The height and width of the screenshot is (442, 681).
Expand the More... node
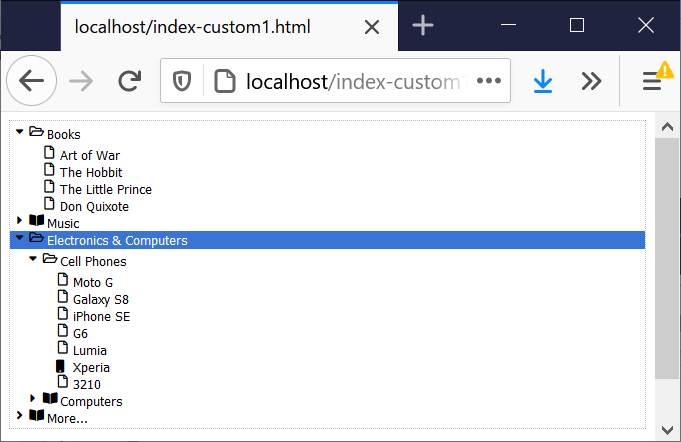(19, 416)
